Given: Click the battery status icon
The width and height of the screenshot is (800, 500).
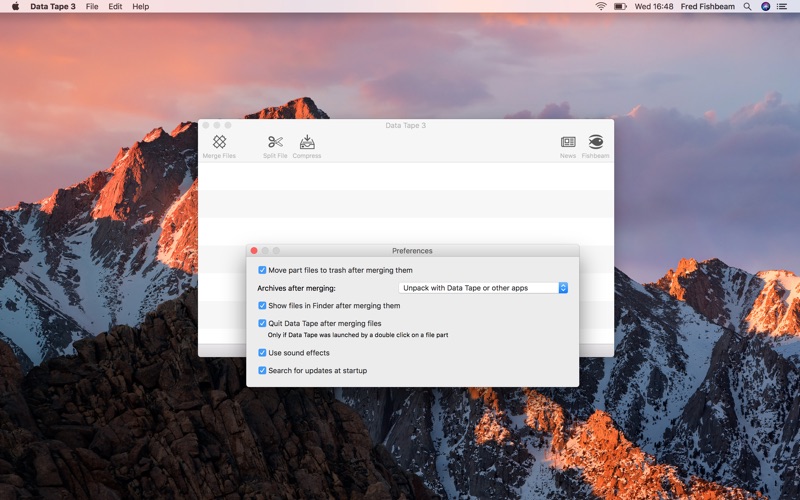Looking at the screenshot, I should pyautogui.click(x=620, y=7).
